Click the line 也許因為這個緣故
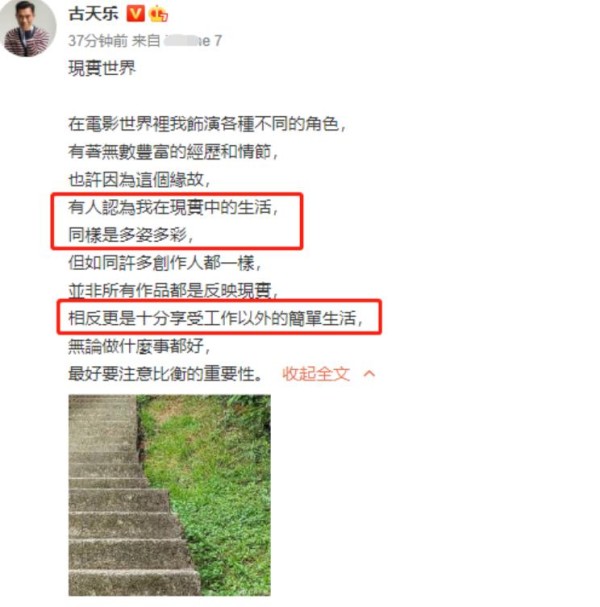This screenshot has height=607, width=600. tap(139, 180)
